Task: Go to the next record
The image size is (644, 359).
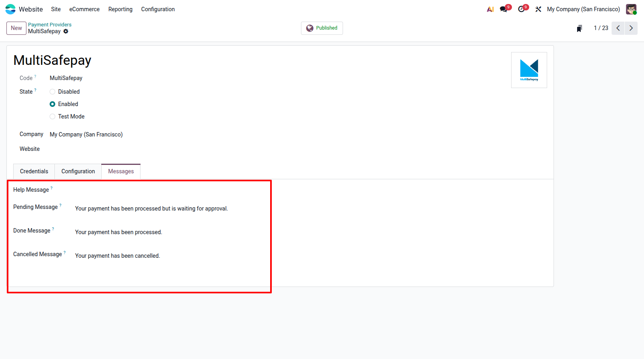Action: [x=631, y=28]
